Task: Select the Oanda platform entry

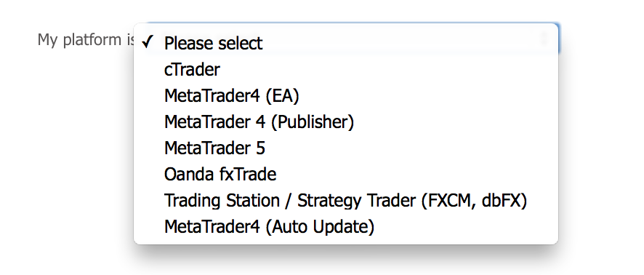Action: point(346,175)
